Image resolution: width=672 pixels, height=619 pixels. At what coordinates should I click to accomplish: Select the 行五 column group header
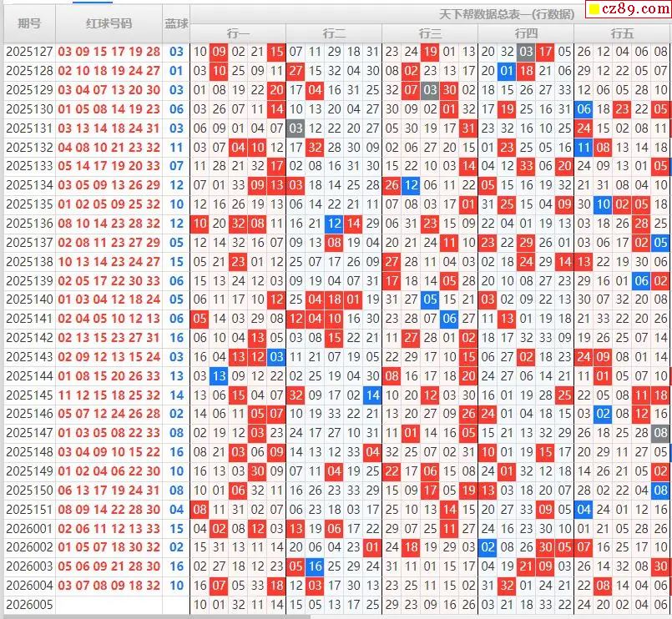[x=622, y=33]
